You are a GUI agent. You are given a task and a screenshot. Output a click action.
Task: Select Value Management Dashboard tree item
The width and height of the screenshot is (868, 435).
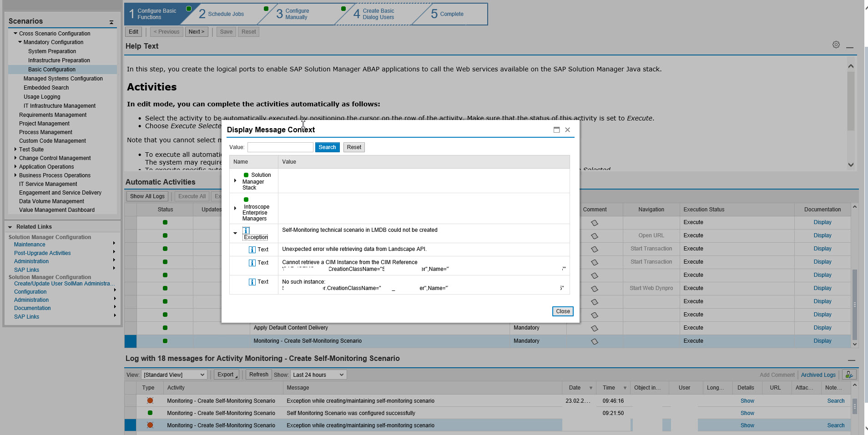coord(57,210)
